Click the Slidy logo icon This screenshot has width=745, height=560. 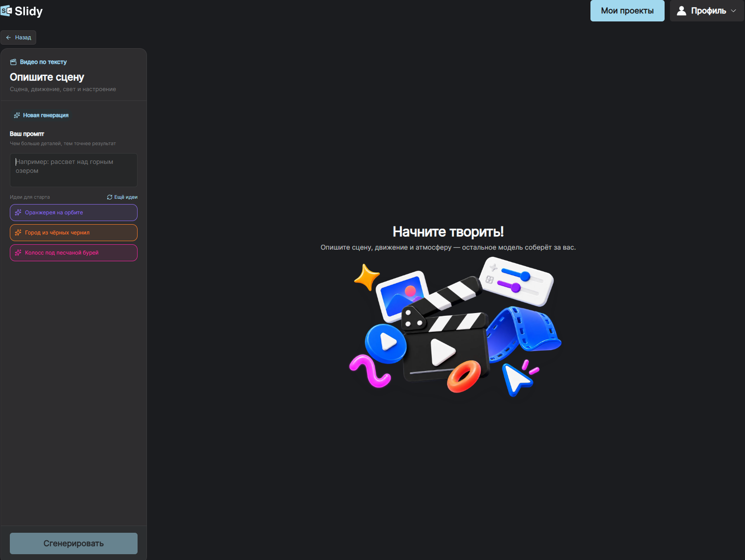[x=6, y=11]
